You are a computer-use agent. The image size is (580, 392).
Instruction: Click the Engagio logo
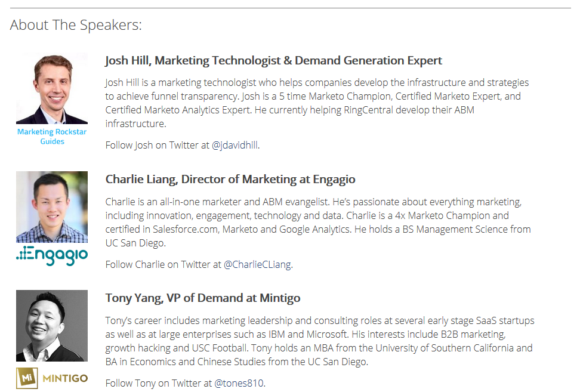pyautogui.click(x=52, y=255)
